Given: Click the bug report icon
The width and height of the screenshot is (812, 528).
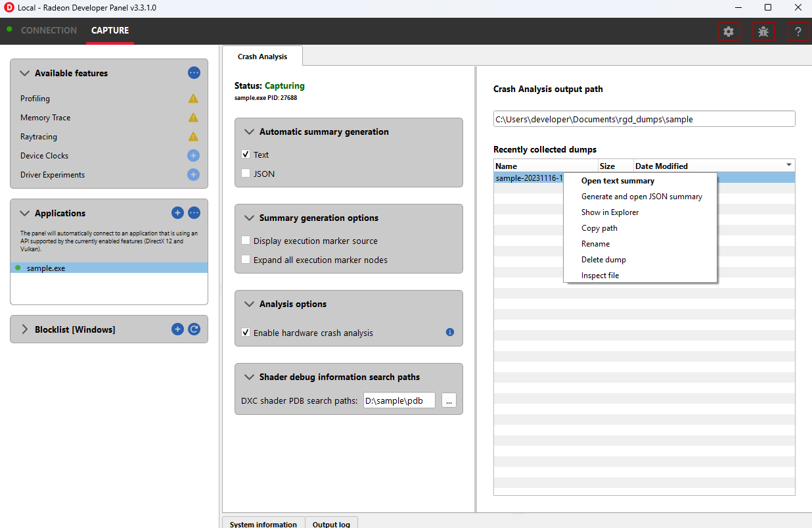Looking at the screenshot, I should [x=763, y=32].
